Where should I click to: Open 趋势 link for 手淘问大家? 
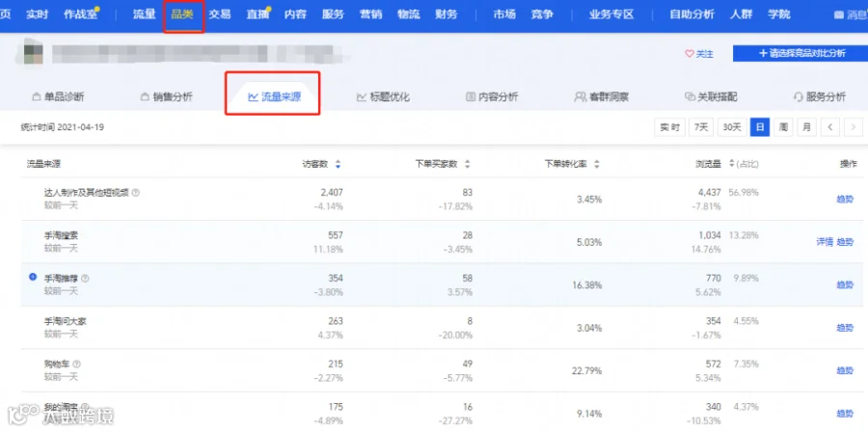coord(845,328)
